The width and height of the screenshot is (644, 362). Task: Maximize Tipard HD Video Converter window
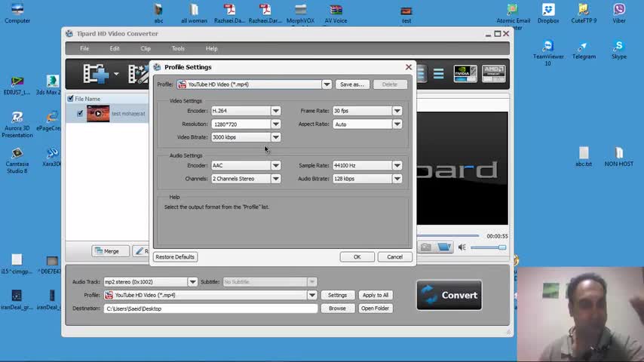(x=498, y=34)
